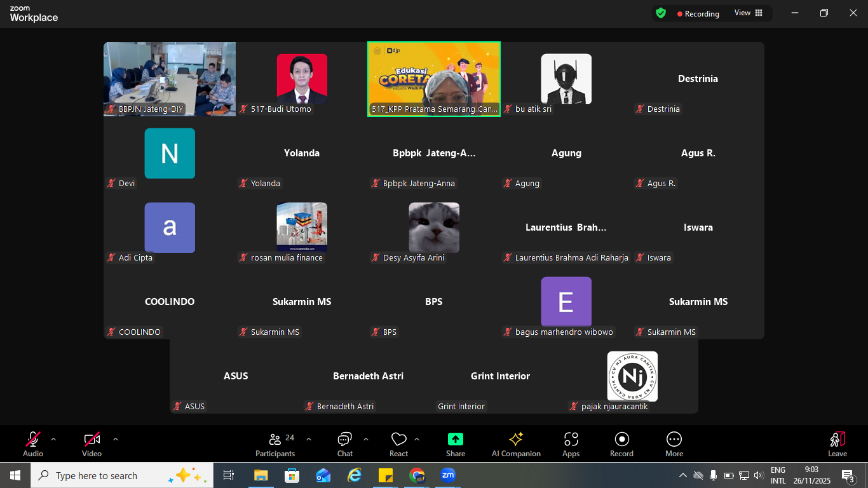Open the Participants list icon

(x=275, y=440)
